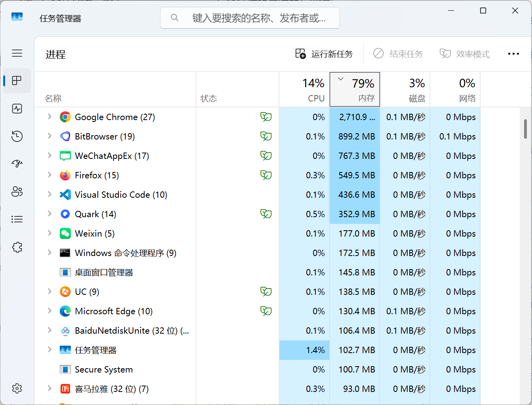The height and width of the screenshot is (405, 532).
Task: Click the vertical scrollbar of process list
Action: pos(525,129)
